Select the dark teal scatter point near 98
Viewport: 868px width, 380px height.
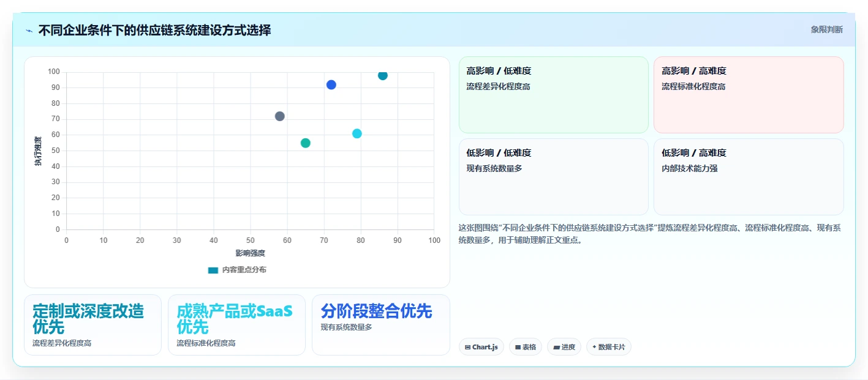tap(383, 75)
